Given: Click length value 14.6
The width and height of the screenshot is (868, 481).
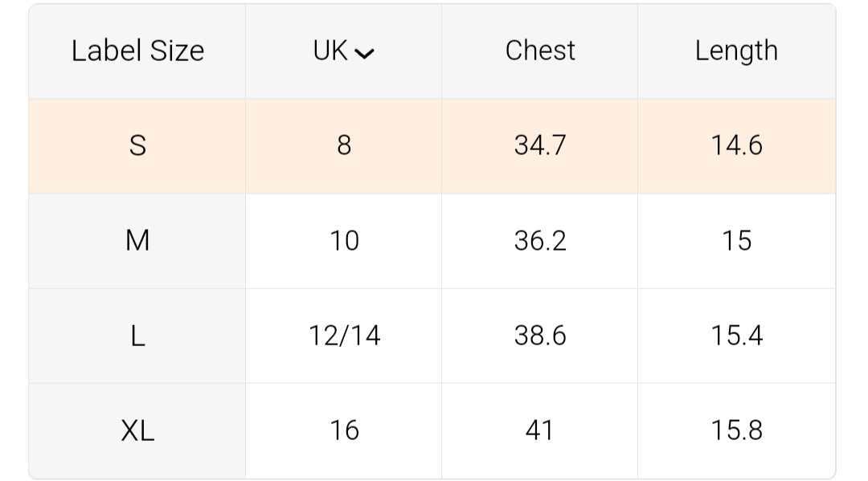Looking at the screenshot, I should coord(736,145).
